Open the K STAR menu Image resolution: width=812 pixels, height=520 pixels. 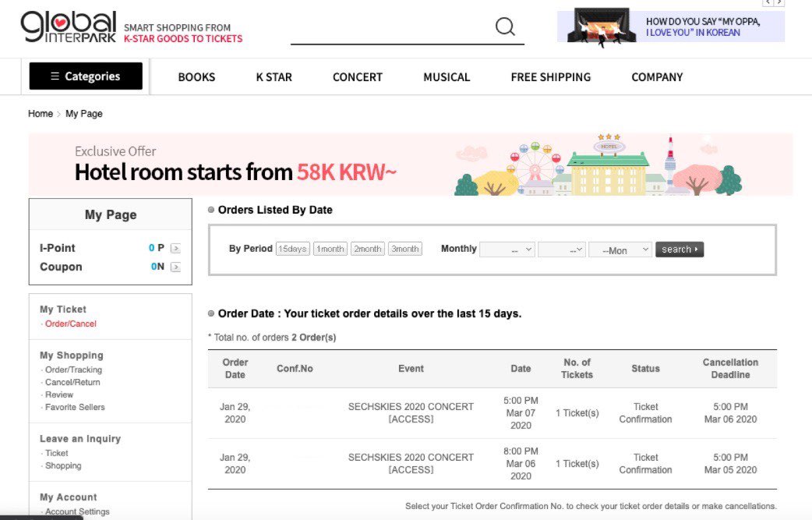point(274,77)
